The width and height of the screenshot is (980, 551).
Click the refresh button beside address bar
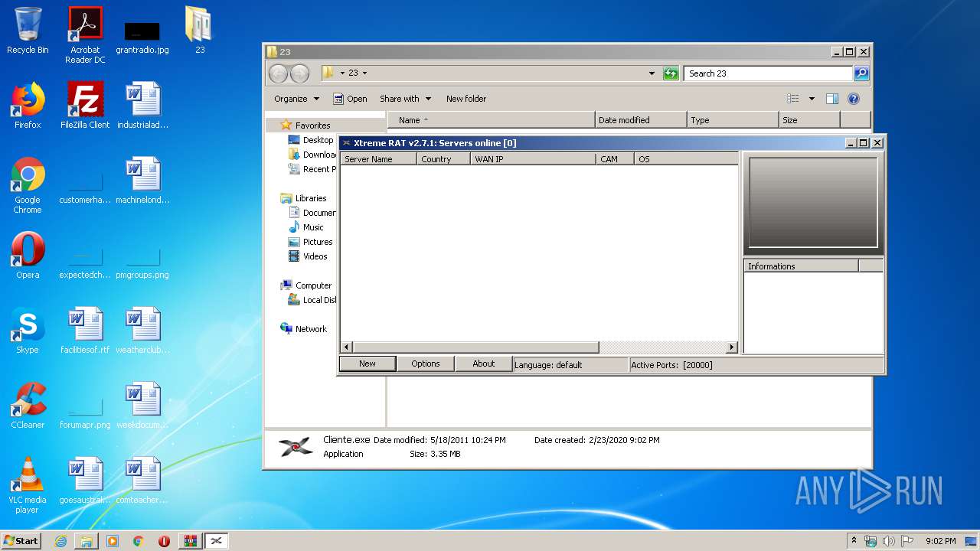pos(671,73)
